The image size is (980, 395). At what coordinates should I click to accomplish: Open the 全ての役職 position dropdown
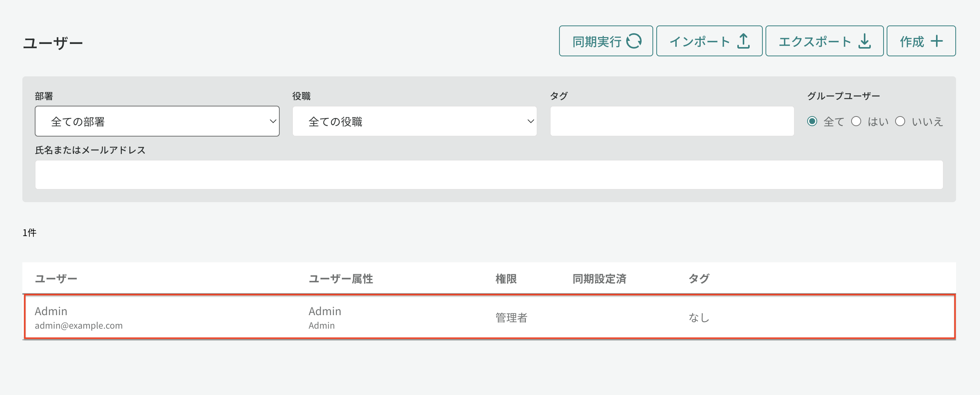(414, 121)
